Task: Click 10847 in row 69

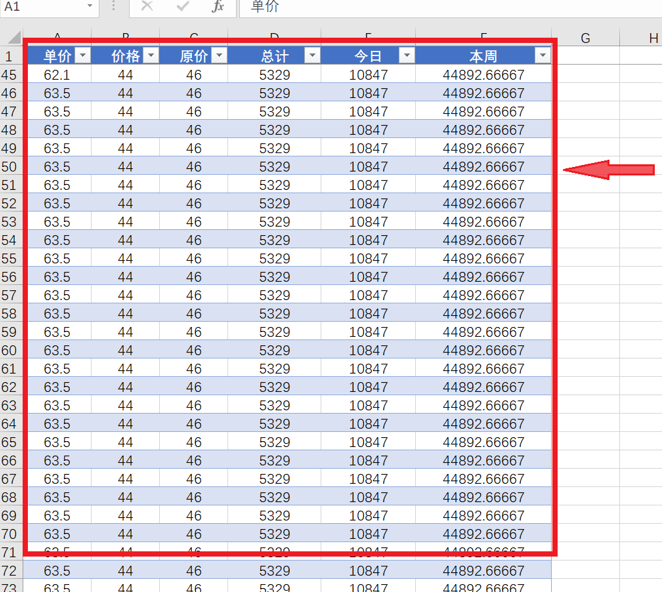Action: (368, 515)
